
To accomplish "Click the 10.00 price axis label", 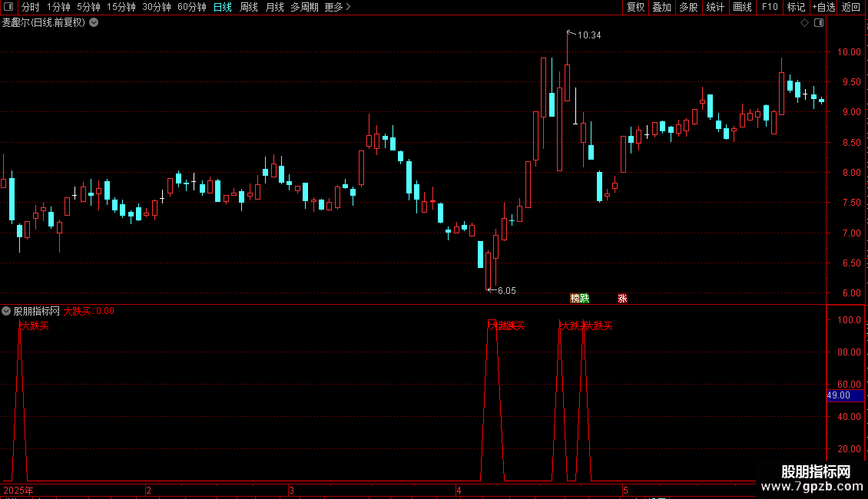I will [x=849, y=52].
